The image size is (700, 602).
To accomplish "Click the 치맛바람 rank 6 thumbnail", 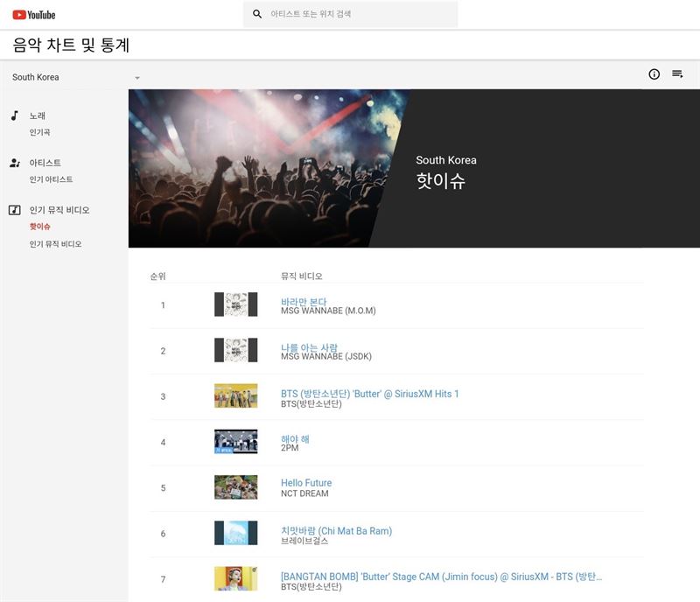I will pos(235,533).
